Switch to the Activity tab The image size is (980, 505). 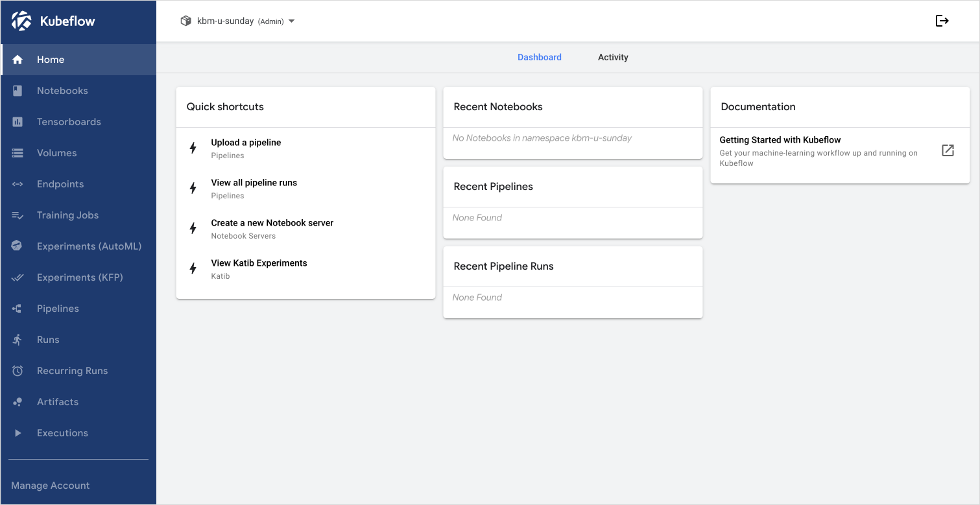613,57
